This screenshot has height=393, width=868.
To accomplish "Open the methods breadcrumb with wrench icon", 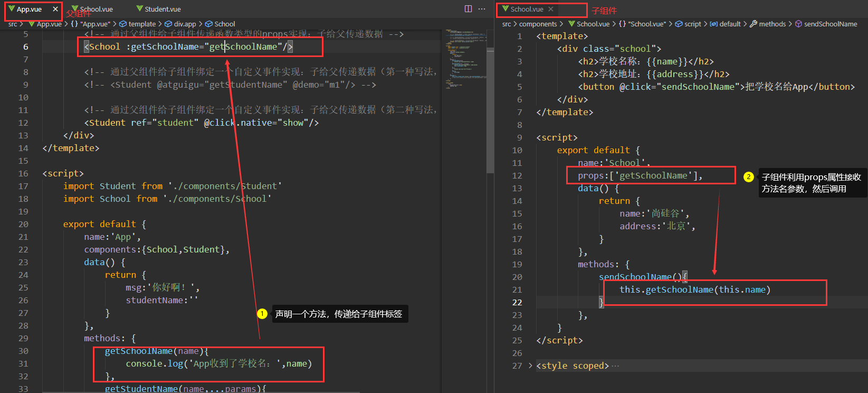I will [768, 24].
